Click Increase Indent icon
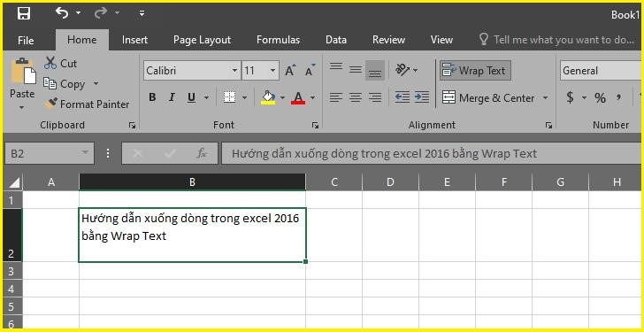Screen dimensions: 644x332 [x=422, y=97]
